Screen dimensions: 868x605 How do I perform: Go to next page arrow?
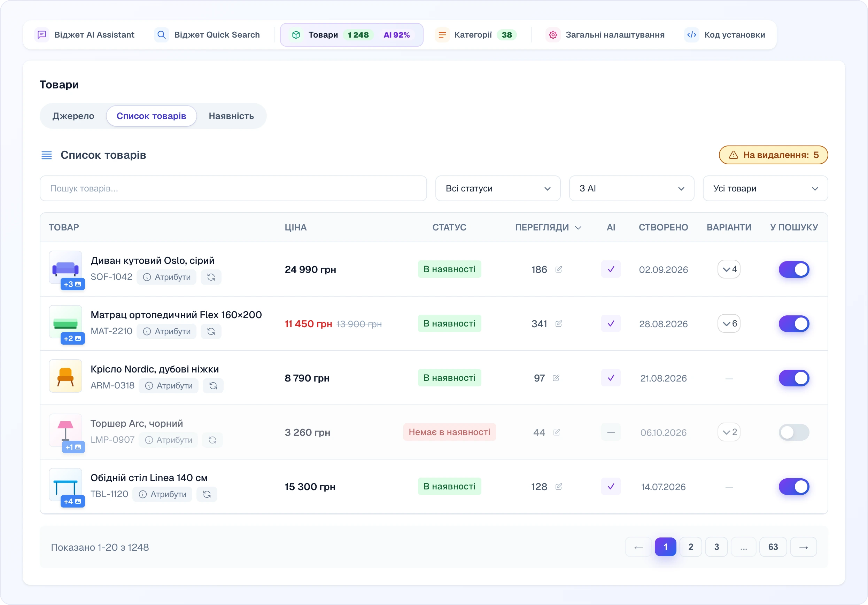[803, 547]
